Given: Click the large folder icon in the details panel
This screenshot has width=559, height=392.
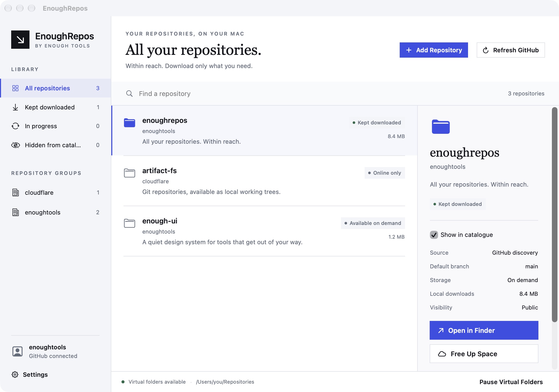Looking at the screenshot, I should [x=441, y=126].
